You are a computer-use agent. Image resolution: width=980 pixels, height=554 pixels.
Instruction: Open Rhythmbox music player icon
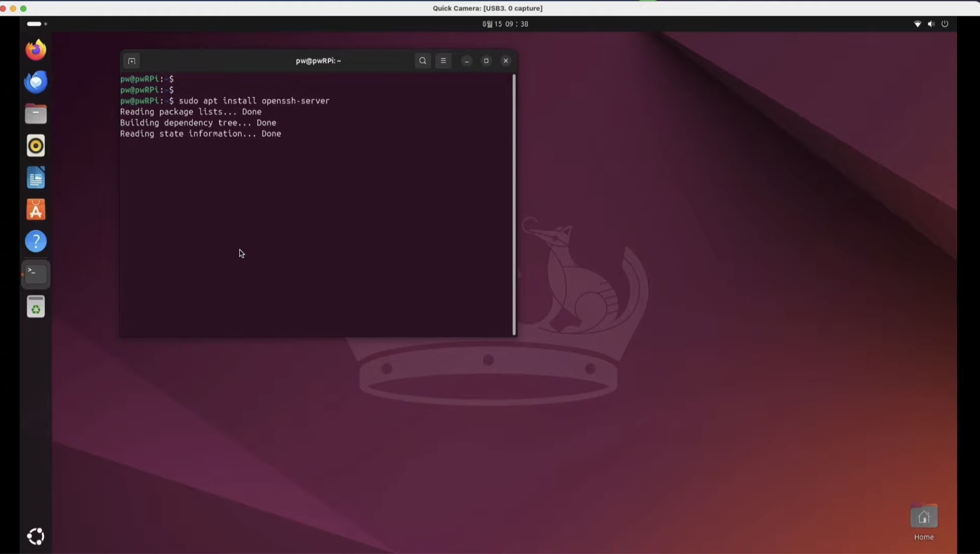36,146
